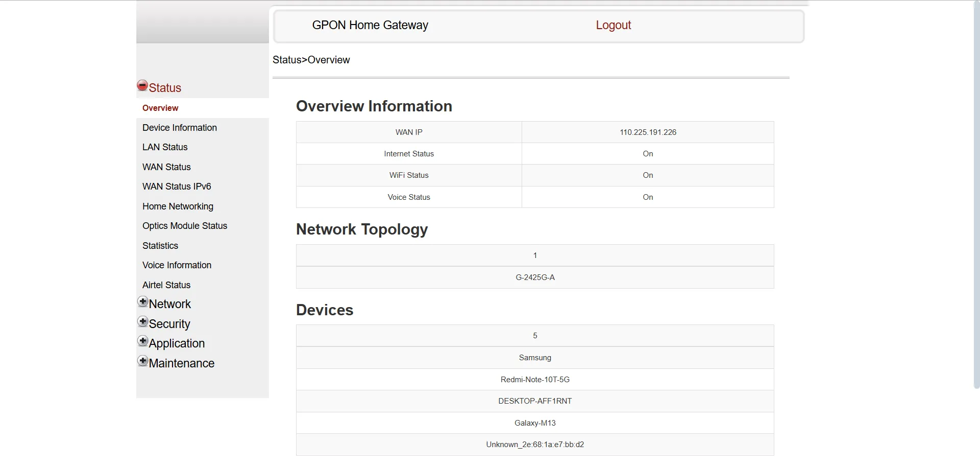Collapse the Status section using its minus icon
Image resolution: width=980 pixels, height=466 pixels.
tap(142, 85)
